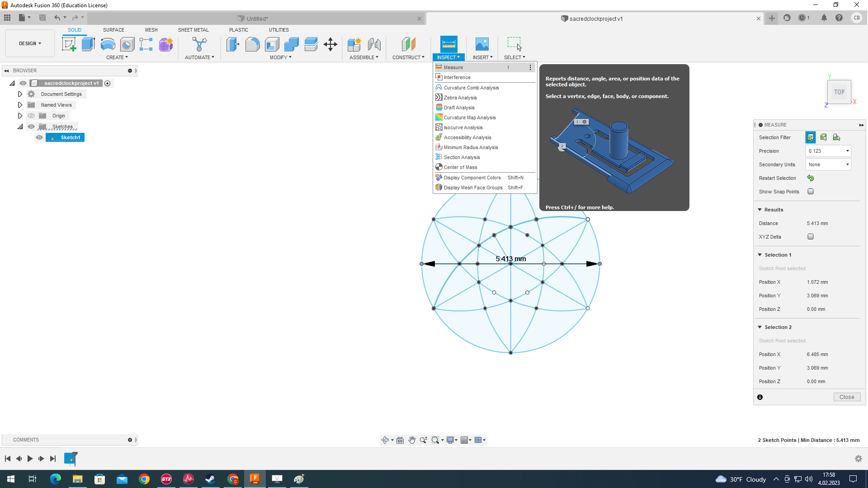The image size is (868, 488).
Task: Select the Revolve tool icon
Action: [x=108, y=44]
